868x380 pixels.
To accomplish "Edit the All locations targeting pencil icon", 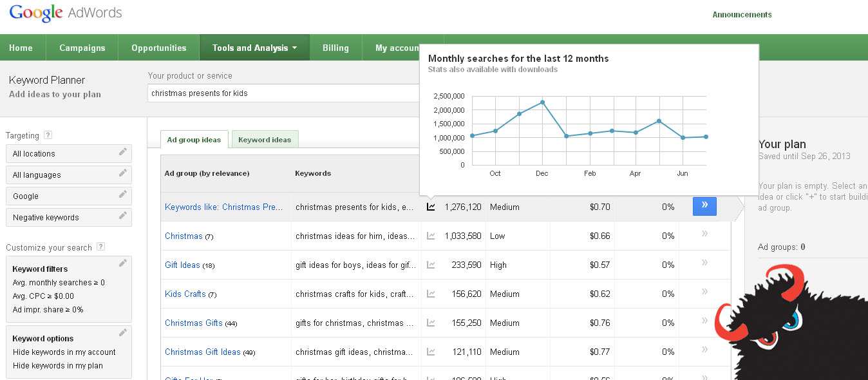I will (123, 152).
